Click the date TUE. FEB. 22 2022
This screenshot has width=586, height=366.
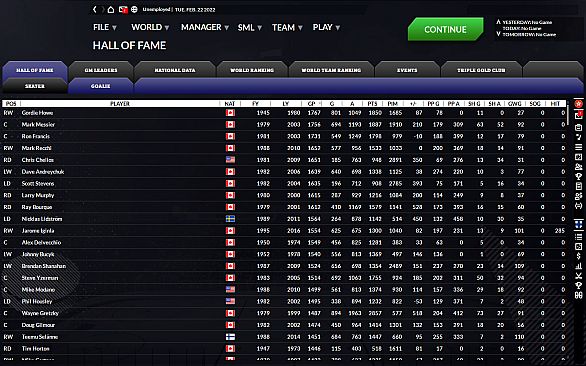click(195, 10)
